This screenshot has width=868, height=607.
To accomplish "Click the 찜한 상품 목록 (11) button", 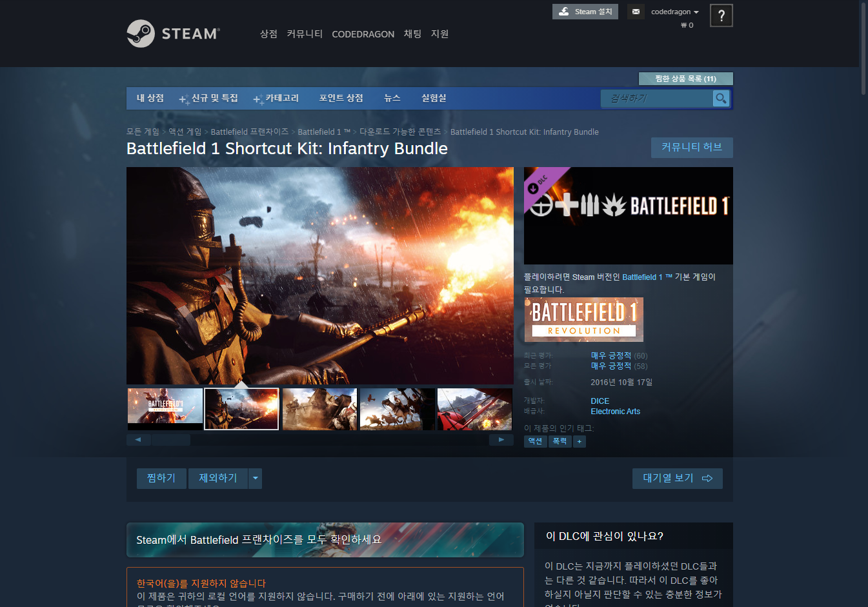I will [685, 79].
